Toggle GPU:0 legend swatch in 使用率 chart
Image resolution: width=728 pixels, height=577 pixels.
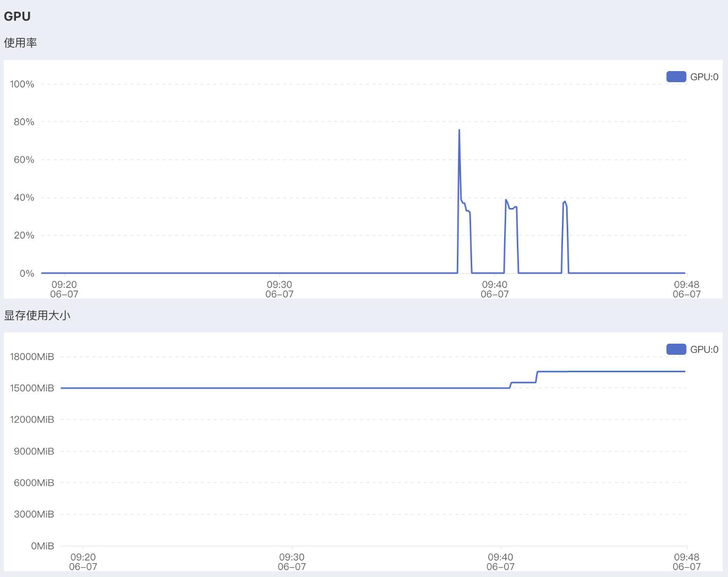pos(676,77)
